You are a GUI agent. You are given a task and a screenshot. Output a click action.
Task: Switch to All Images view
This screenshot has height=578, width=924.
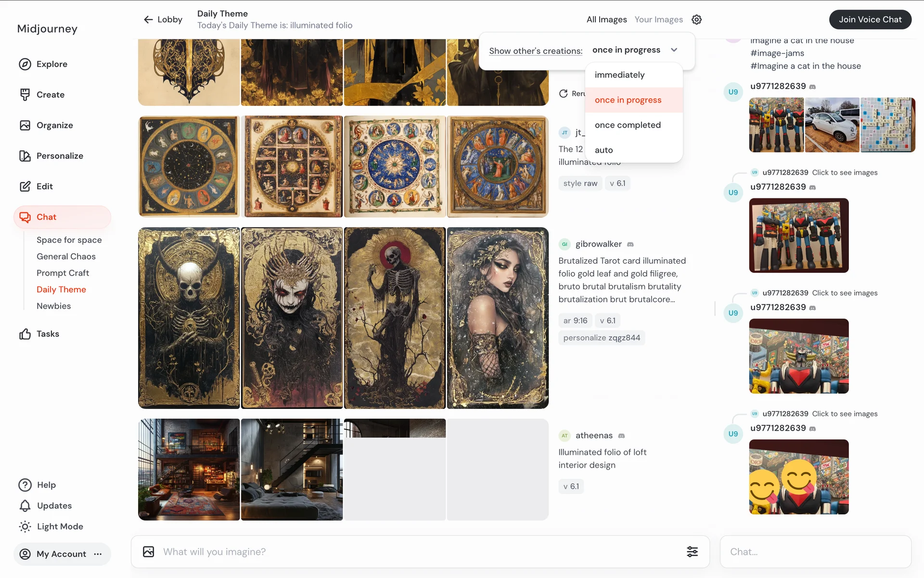(x=606, y=20)
